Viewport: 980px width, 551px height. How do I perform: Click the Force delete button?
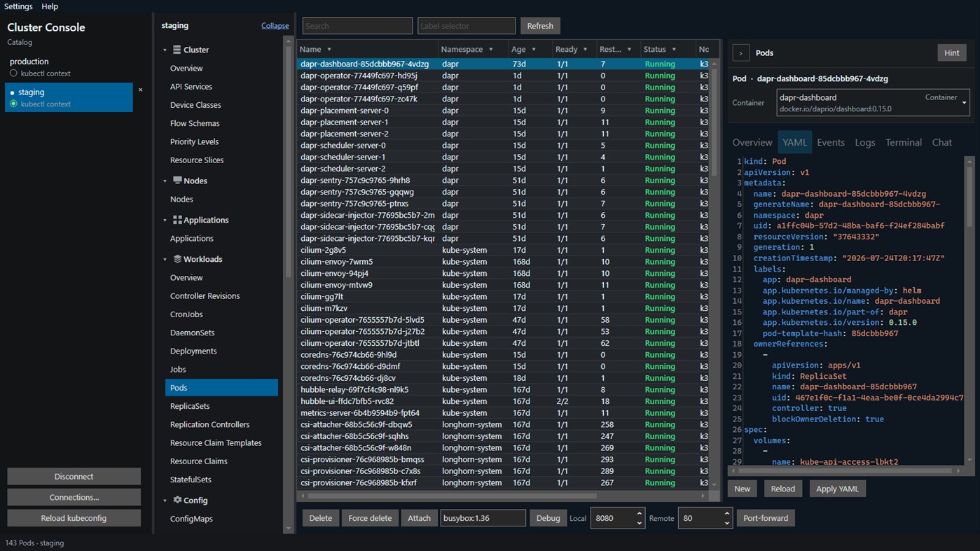pyautogui.click(x=370, y=518)
